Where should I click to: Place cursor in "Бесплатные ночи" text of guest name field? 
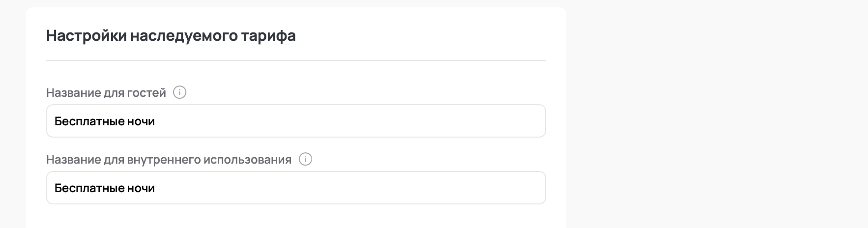104,121
